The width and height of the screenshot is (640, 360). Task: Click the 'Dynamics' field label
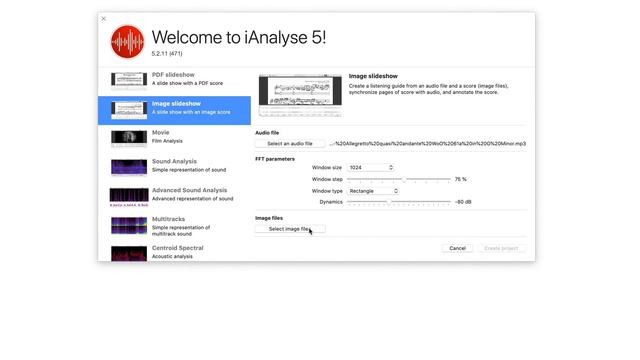pos(331,202)
